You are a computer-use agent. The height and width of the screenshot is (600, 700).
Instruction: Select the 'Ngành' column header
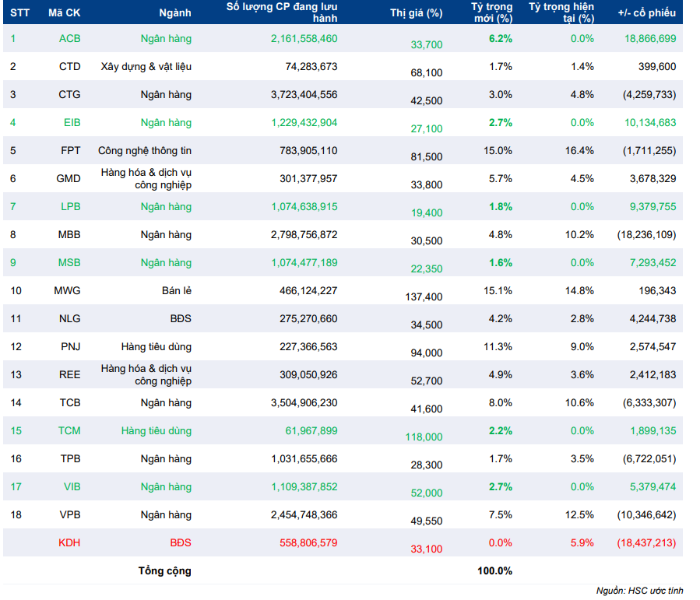pos(174,12)
